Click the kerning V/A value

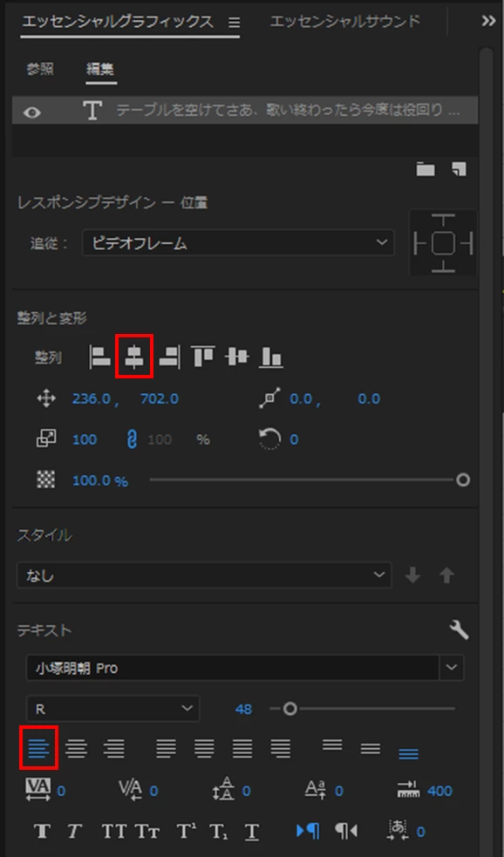pyautogui.click(x=153, y=791)
